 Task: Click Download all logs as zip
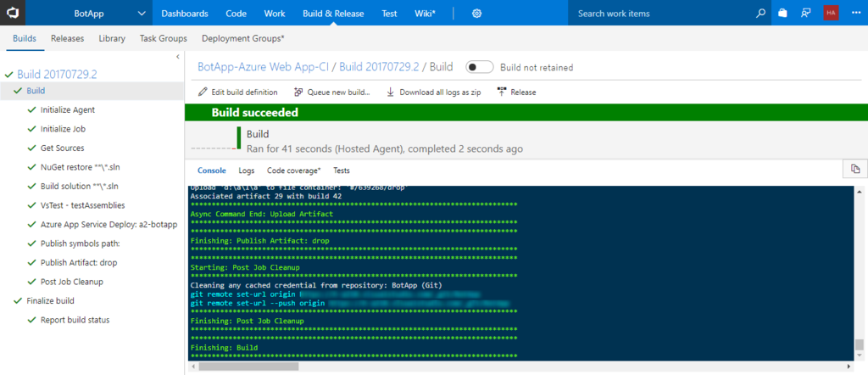(433, 92)
